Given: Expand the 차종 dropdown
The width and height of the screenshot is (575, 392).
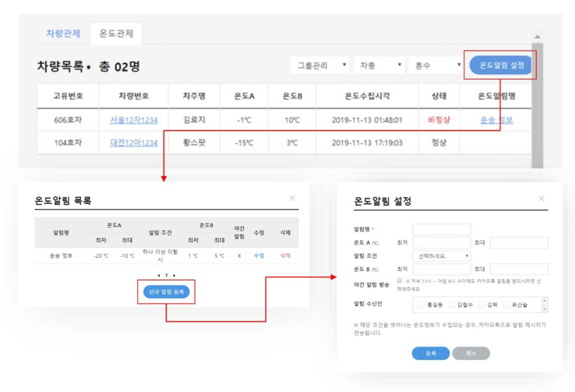Looking at the screenshot, I should coord(379,65).
